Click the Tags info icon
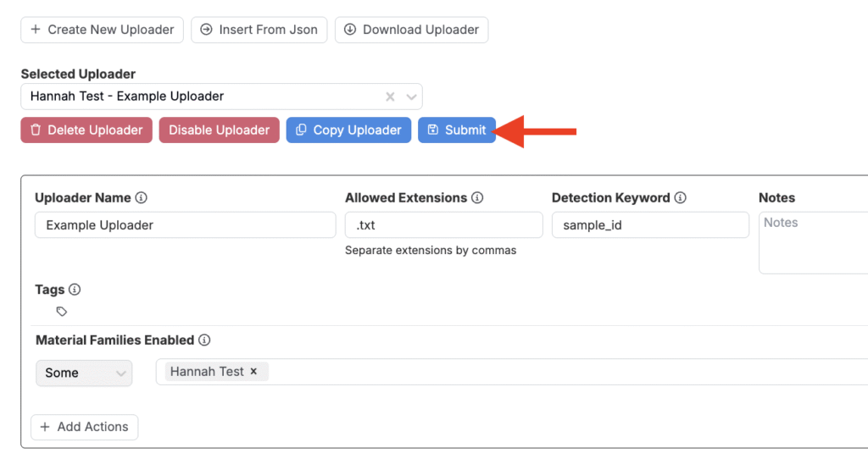The image size is (868, 459). [x=75, y=290]
